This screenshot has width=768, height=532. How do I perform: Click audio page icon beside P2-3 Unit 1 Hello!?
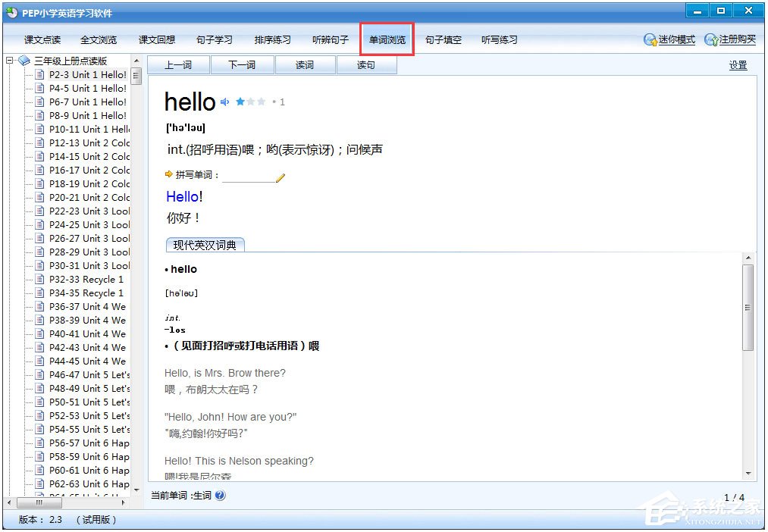(x=40, y=74)
